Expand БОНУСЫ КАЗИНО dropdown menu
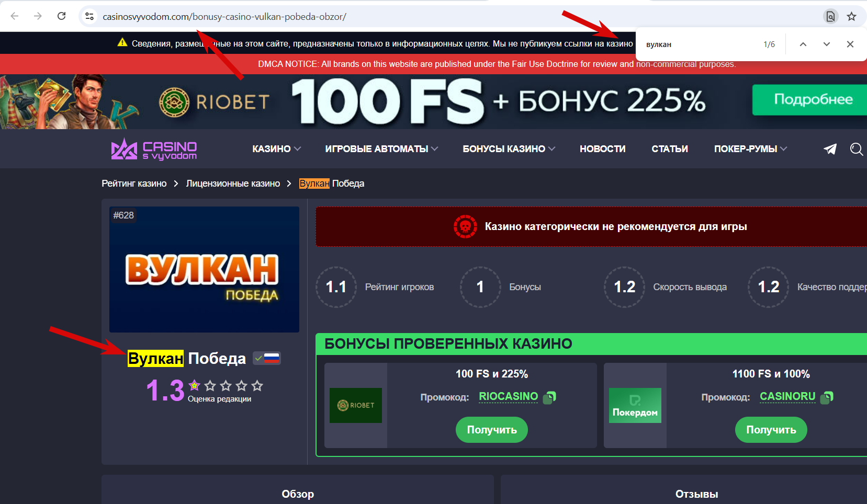Screen dimensions: 867x504 pyautogui.click(x=509, y=149)
